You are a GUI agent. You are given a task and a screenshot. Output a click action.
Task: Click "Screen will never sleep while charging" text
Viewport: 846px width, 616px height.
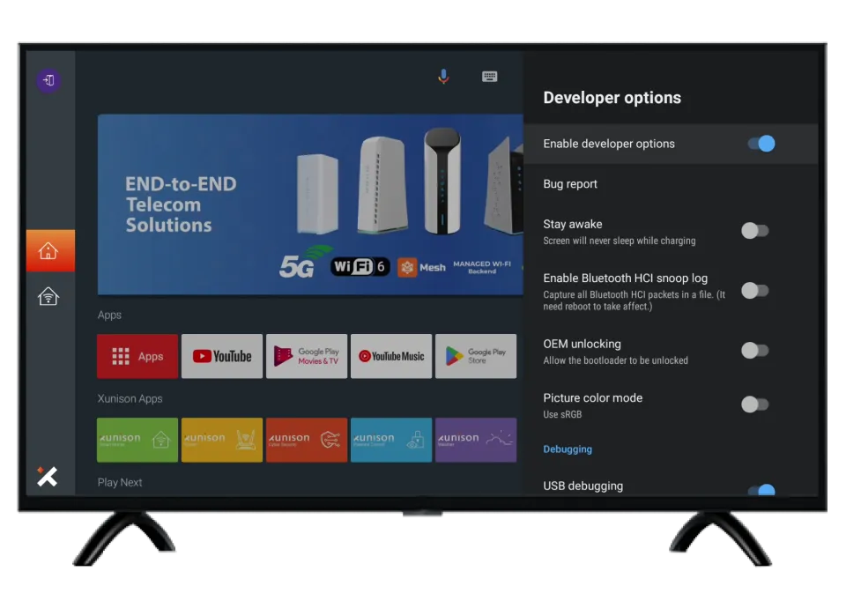pyautogui.click(x=620, y=241)
